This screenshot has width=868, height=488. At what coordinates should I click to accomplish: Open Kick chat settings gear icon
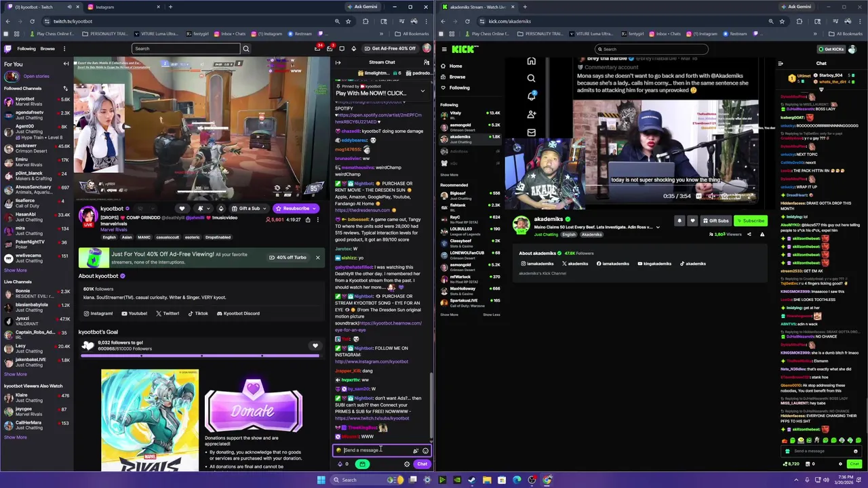coord(840,464)
